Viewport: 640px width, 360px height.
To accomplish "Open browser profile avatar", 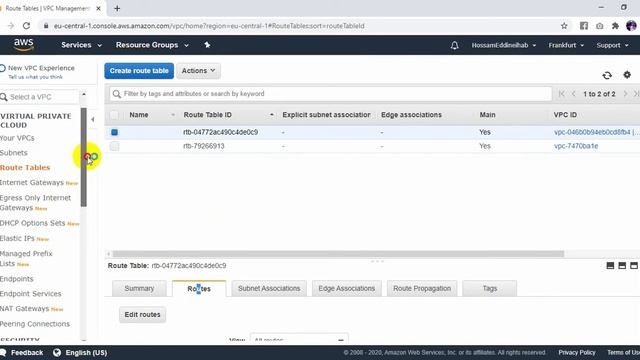I will point(631,26).
